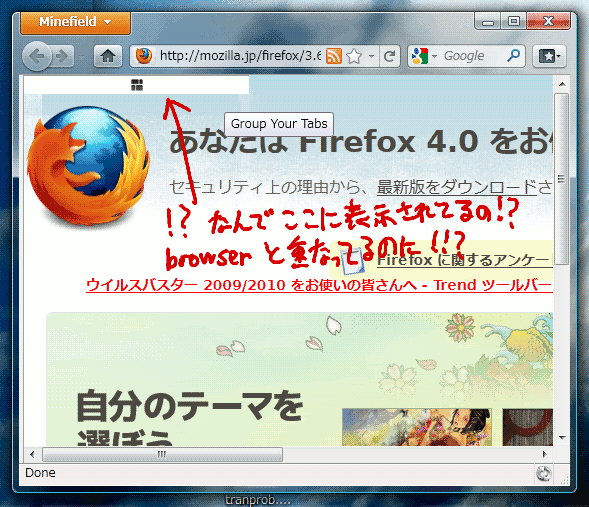
Task: Click the horizontal scrollbar left arrow
Action: tap(32, 454)
